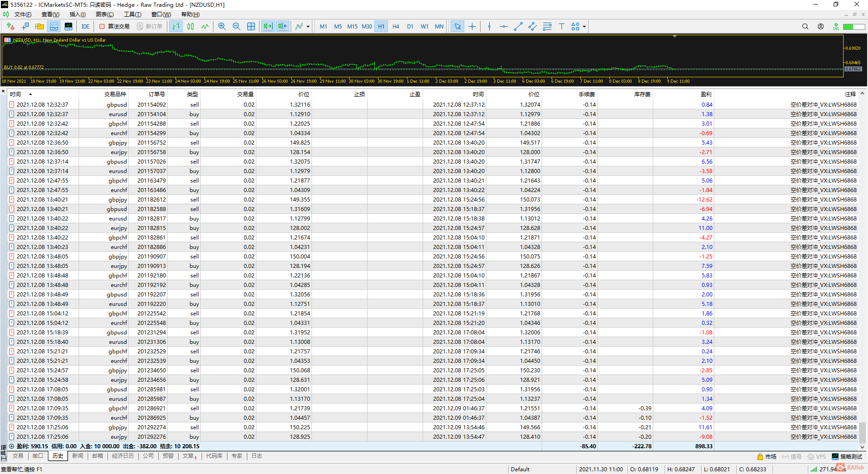The width and height of the screenshot is (868, 474).
Task: Open the 市场 market link
Action: tap(767, 457)
